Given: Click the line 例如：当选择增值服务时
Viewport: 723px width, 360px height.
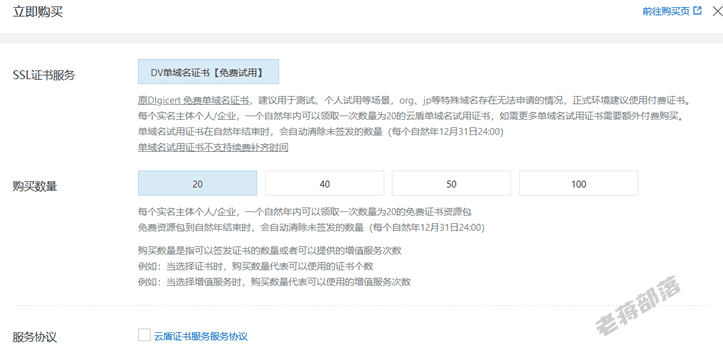Looking at the screenshot, I should coord(274,281).
